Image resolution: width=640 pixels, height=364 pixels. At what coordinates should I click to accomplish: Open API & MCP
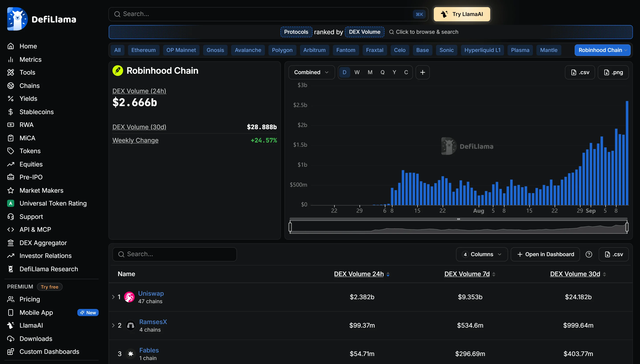[35, 229]
